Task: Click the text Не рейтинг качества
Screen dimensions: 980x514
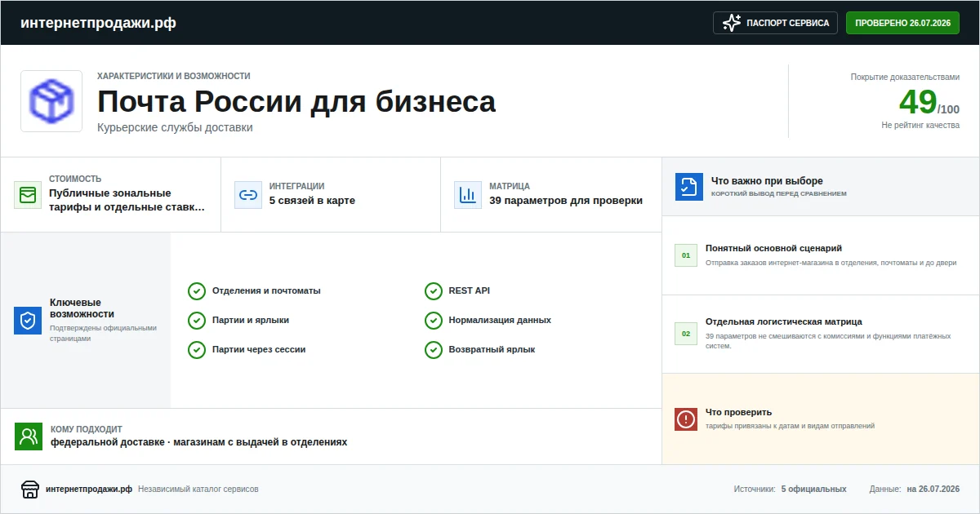Action: coord(920,126)
